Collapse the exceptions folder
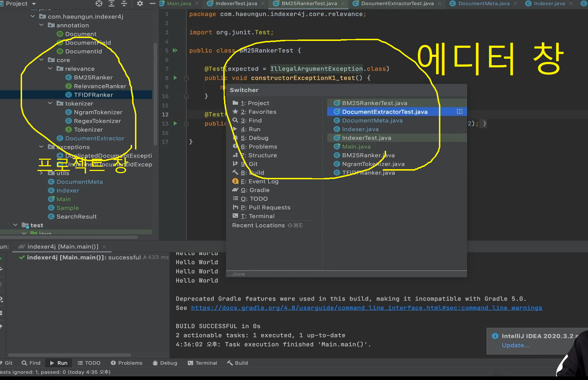This screenshot has width=588, height=380. (42, 147)
